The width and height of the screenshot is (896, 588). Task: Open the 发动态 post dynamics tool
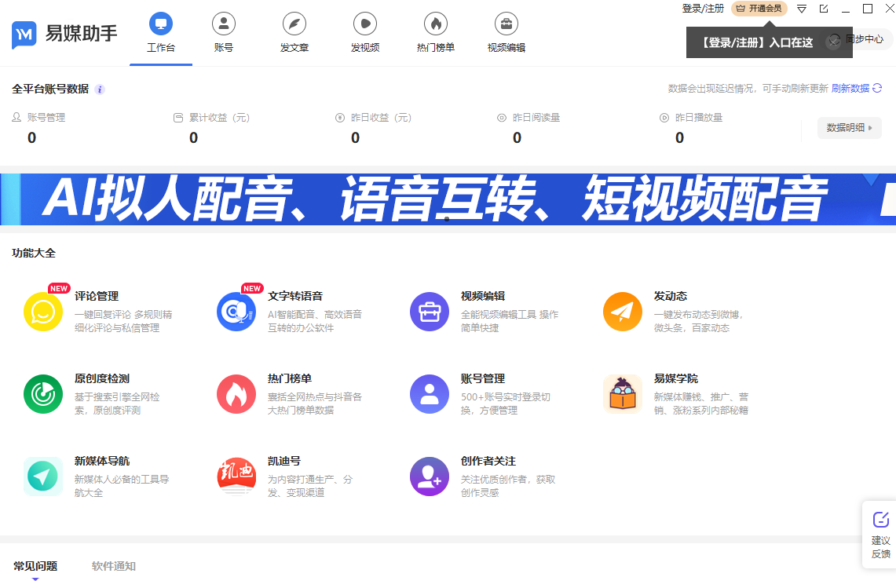click(623, 311)
